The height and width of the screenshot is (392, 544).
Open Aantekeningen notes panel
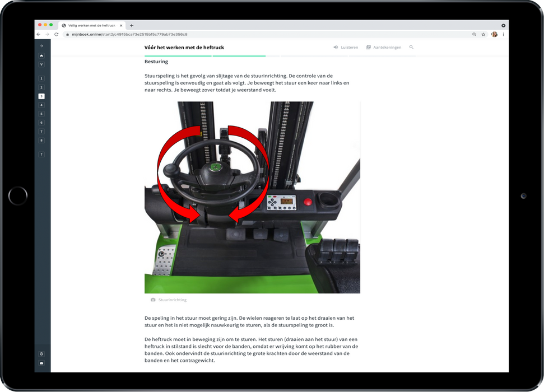[384, 48]
